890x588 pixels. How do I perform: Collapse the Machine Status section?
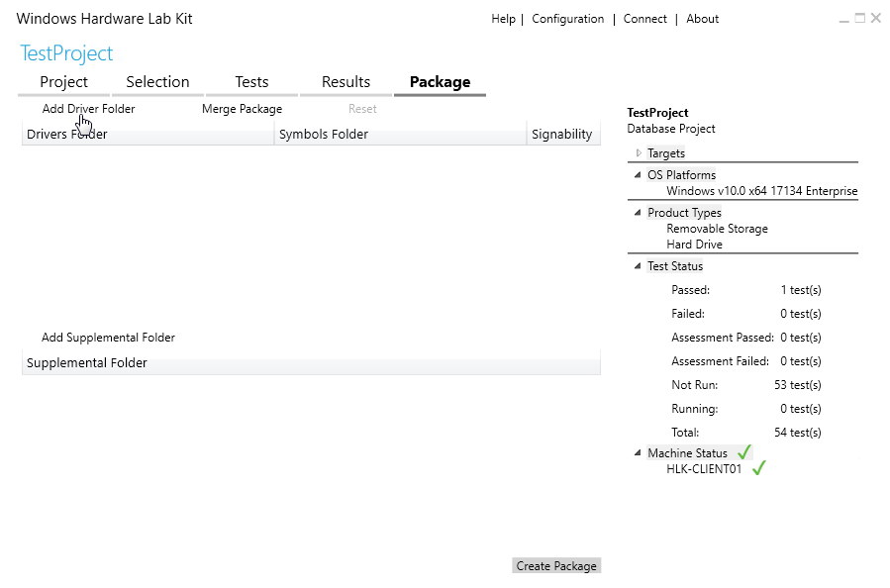(x=638, y=453)
